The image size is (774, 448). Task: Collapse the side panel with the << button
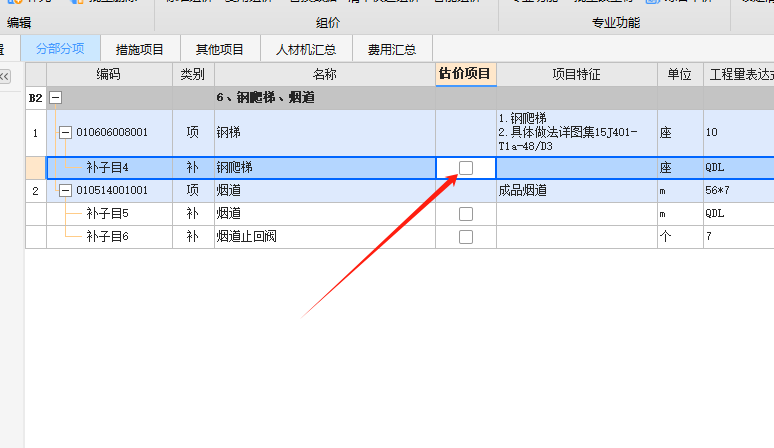(x=5, y=76)
